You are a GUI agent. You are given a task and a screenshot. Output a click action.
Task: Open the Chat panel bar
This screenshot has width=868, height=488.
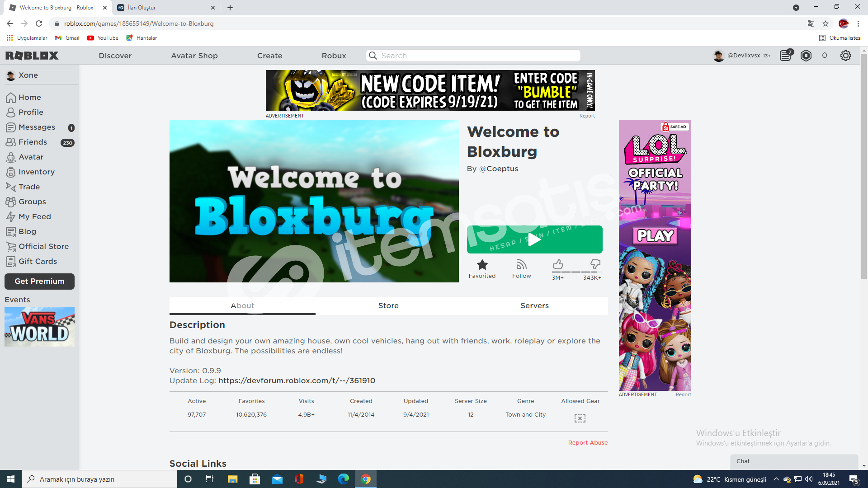[x=794, y=461]
